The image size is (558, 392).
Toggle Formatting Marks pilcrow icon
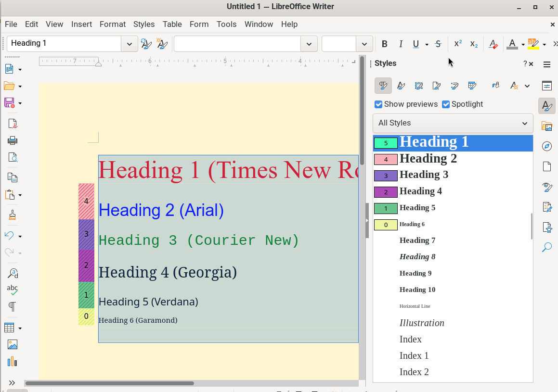tap(13, 306)
